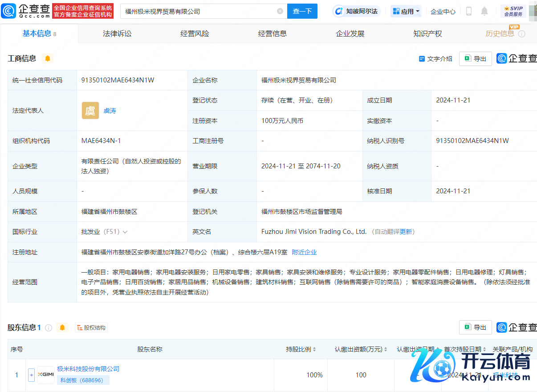Screen dimensions: 537x392
Task: Click the company name search input field
Action: click(198, 11)
